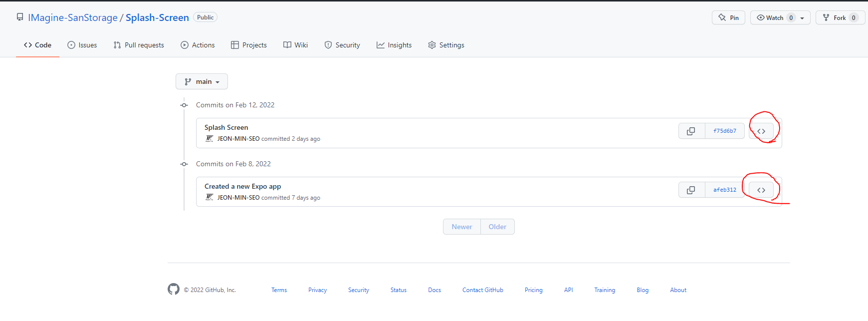868x321 pixels.
Task: Open the Projects tab
Action: click(x=249, y=45)
